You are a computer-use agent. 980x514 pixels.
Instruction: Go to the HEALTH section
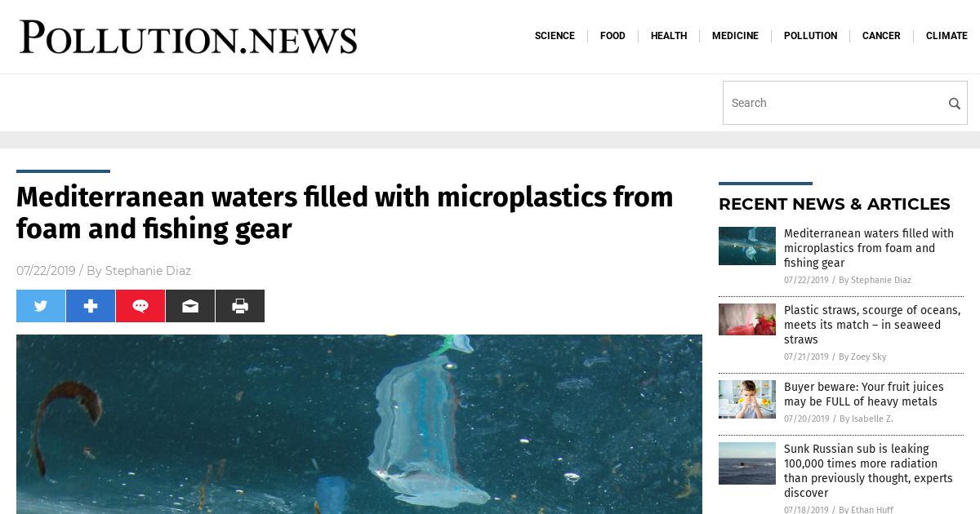click(669, 36)
